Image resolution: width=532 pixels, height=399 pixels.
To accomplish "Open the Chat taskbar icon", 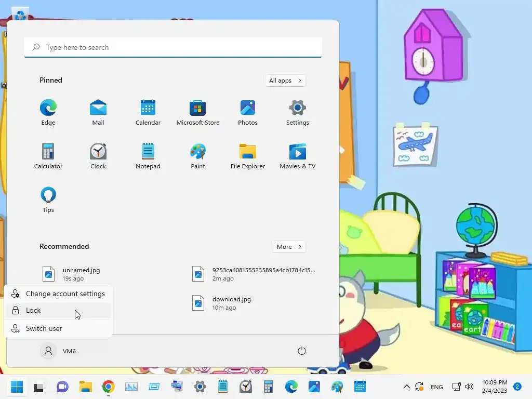I will (x=62, y=387).
